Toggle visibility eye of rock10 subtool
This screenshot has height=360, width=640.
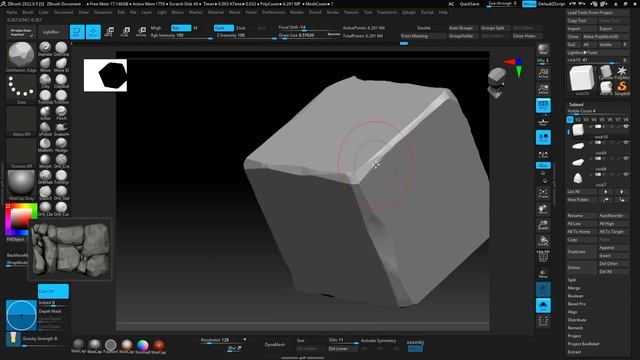(x=626, y=127)
